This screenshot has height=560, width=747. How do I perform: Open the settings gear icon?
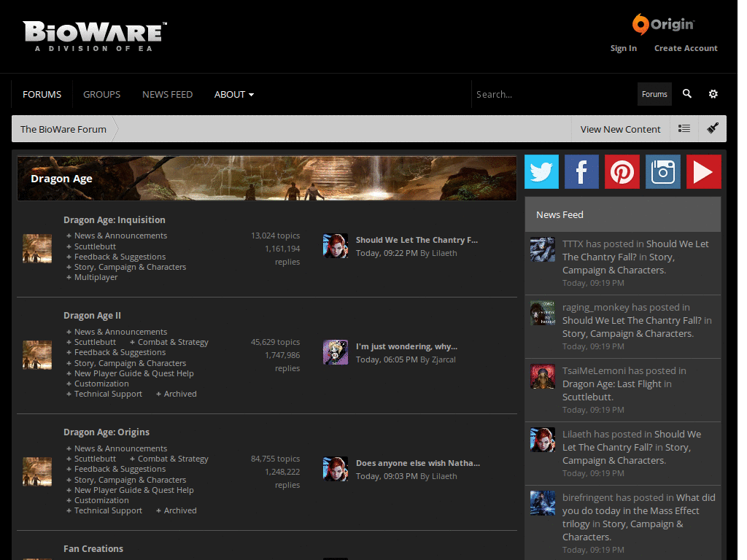[713, 94]
